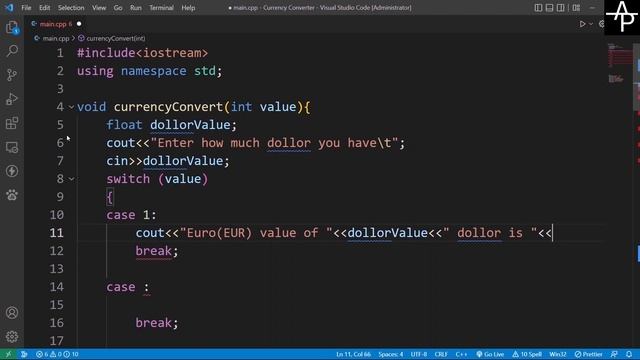Click currencyConvert(int) in breadcrumb

pyautogui.click(x=116, y=38)
